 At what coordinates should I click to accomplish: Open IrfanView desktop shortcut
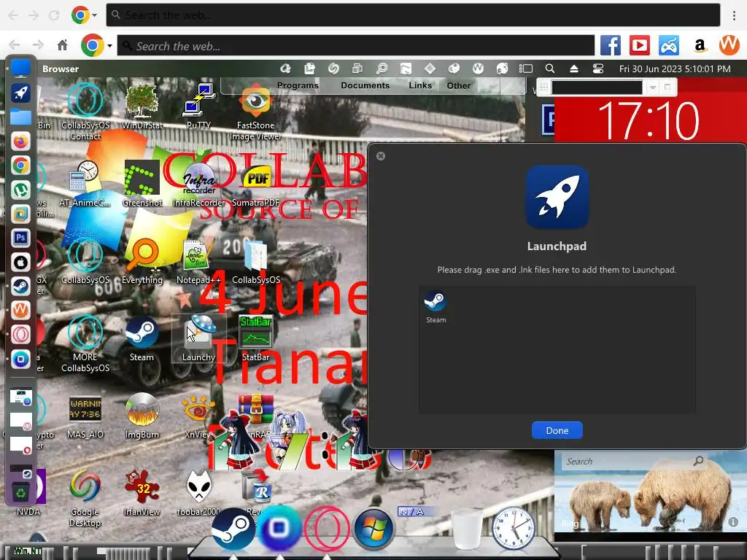coord(142,494)
